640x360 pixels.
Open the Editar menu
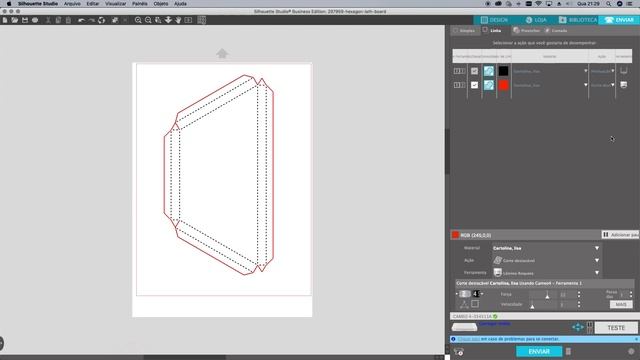[93, 4]
